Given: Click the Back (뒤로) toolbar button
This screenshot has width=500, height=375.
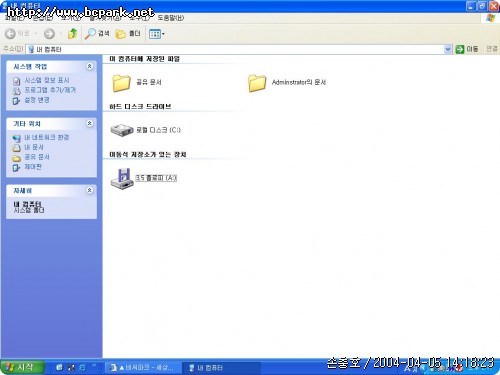Looking at the screenshot, I should point(17,33).
